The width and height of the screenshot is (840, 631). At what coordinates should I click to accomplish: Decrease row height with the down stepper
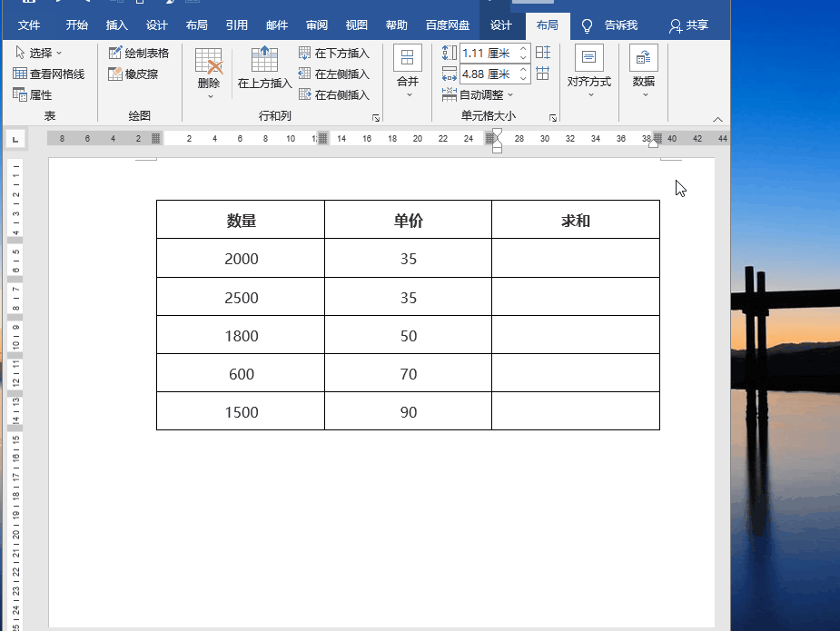(524, 57)
